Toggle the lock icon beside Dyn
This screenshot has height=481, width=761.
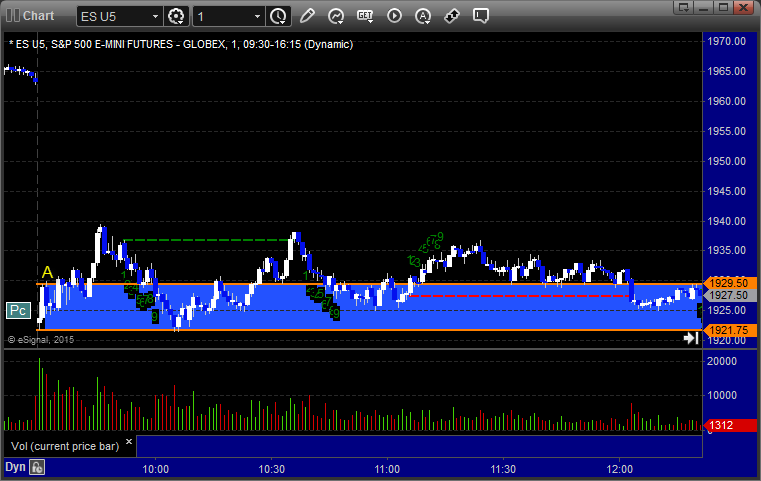(x=37, y=467)
